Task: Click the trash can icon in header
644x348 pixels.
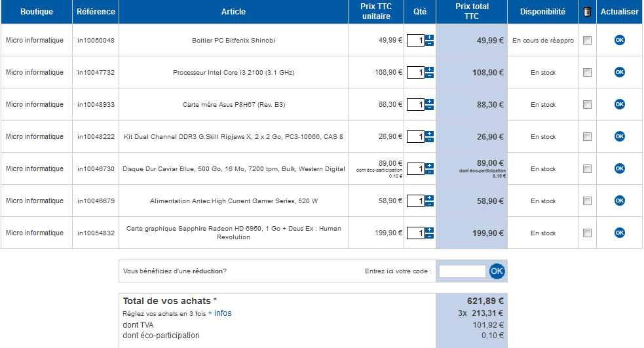Action: click(x=587, y=11)
